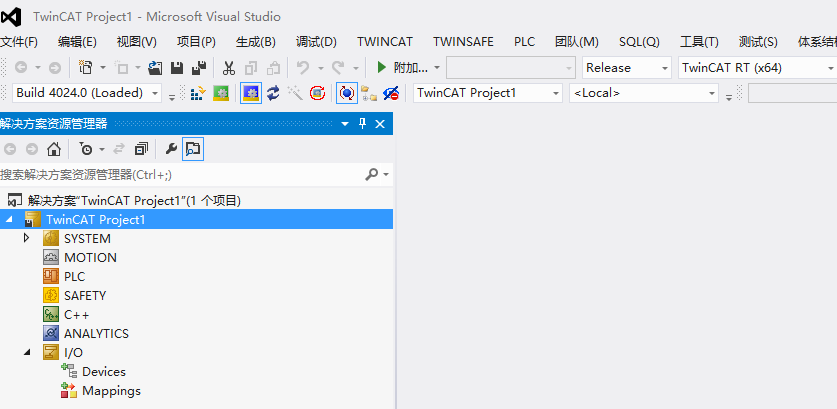Image resolution: width=837 pixels, height=409 pixels.
Task: Select the PLC node in the tree
Action: click(x=74, y=277)
